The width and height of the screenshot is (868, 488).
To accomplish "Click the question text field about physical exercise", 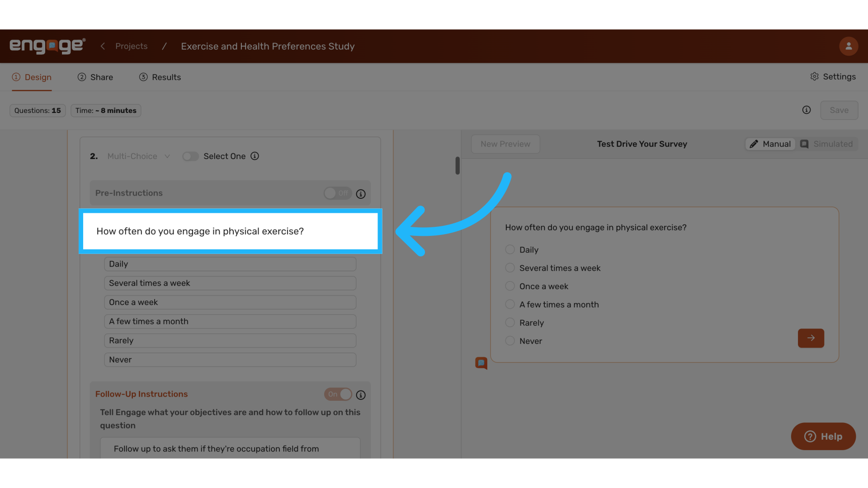I will (231, 231).
